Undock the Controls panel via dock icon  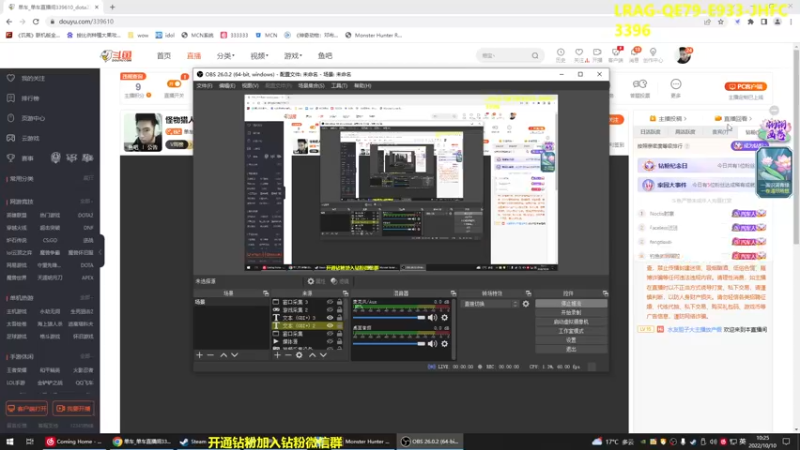coord(605,293)
